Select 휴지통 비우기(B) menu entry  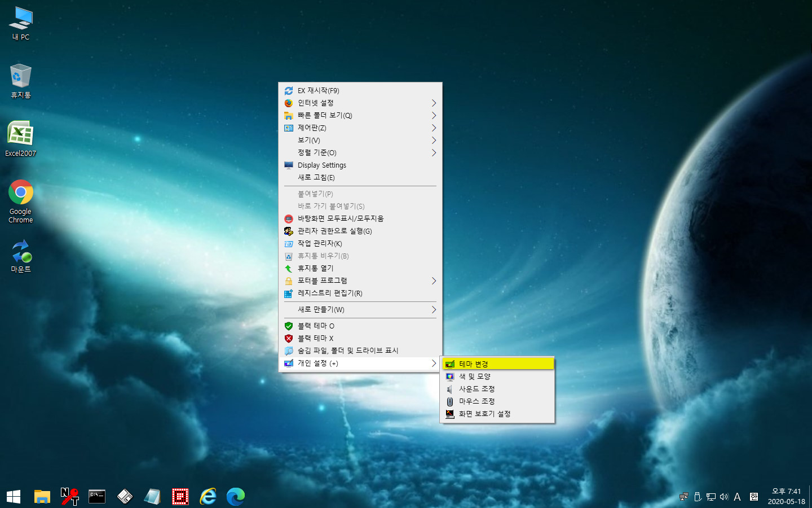pyautogui.click(x=360, y=256)
